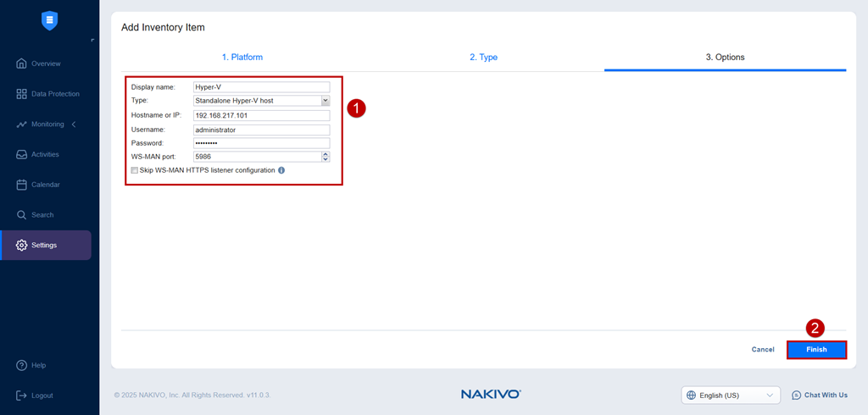This screenshot has height=415, width=868.
Task: Click the Hostname or IP field
Action: (x=261, y=116)
